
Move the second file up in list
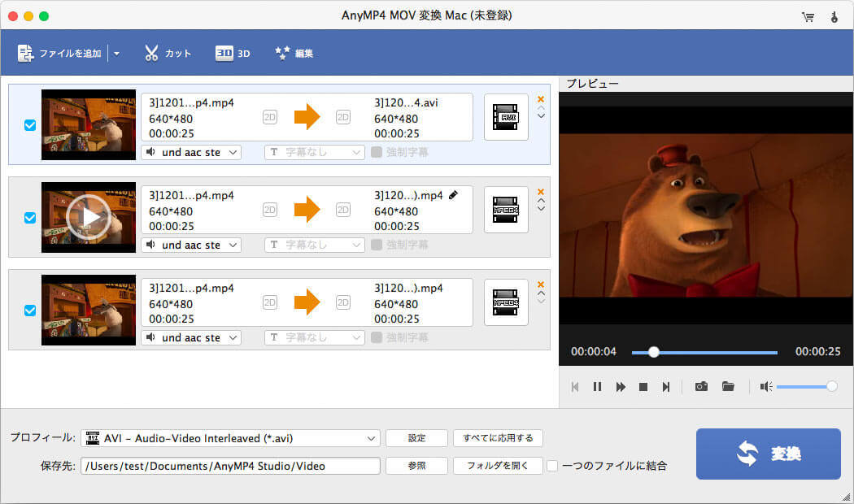[x=541, y=200]
